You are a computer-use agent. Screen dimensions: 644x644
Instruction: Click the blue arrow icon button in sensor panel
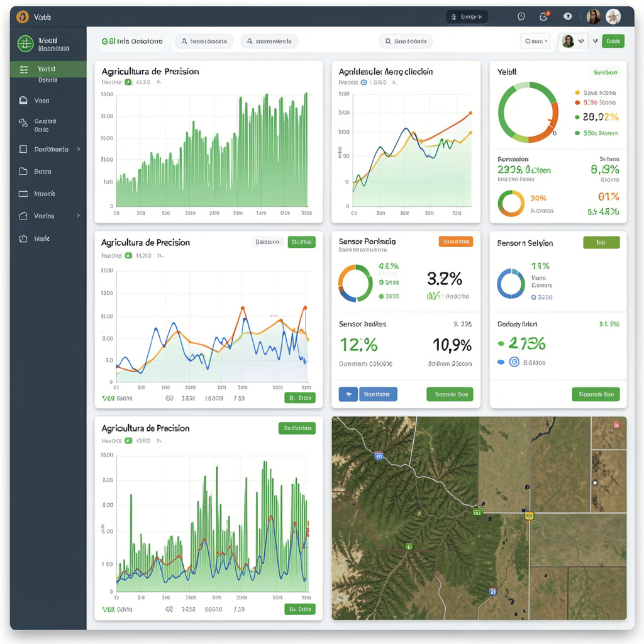click(348, 394)
